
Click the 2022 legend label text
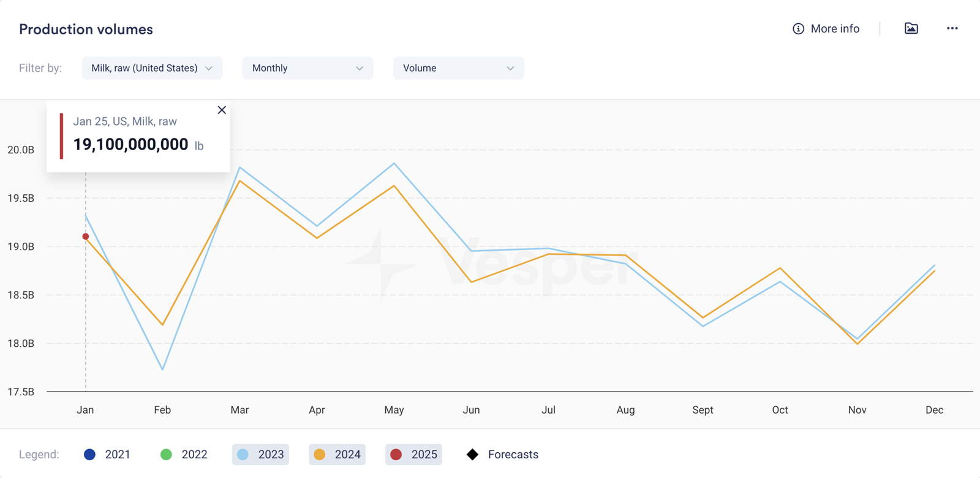(x=194, y=455)
